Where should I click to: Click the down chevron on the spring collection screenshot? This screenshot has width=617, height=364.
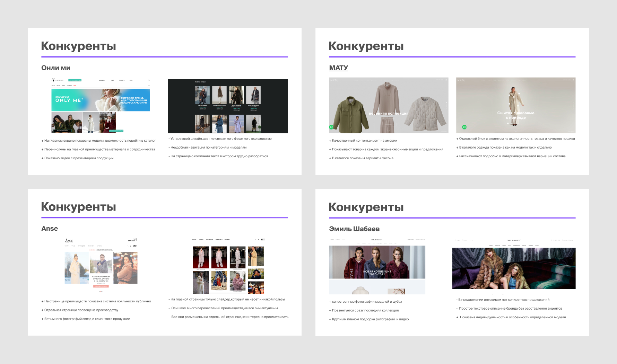[389, 131]
